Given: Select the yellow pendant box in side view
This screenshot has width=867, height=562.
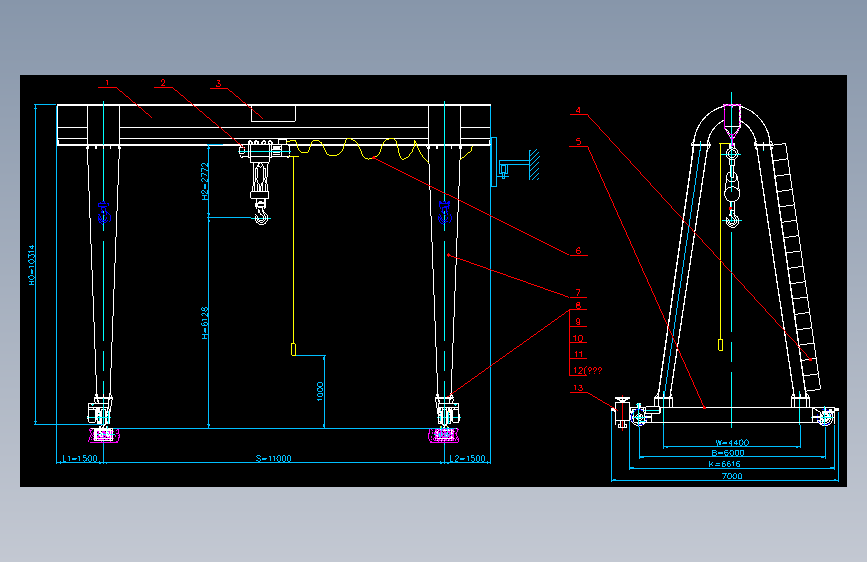Looking at the screenshot, I should point(720,345).
